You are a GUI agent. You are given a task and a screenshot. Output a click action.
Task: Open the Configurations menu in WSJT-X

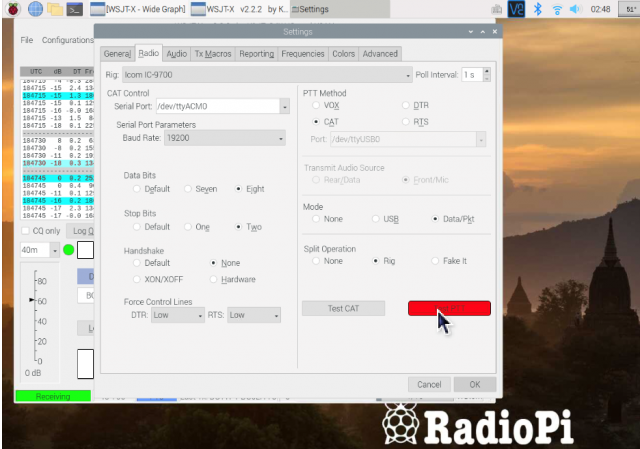[67, 40]
